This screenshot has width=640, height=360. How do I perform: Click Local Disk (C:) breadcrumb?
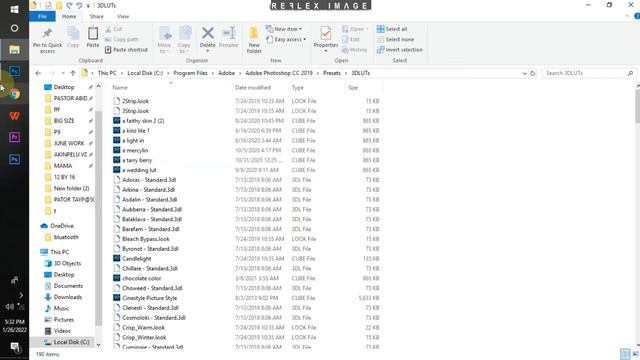point(145,73)
